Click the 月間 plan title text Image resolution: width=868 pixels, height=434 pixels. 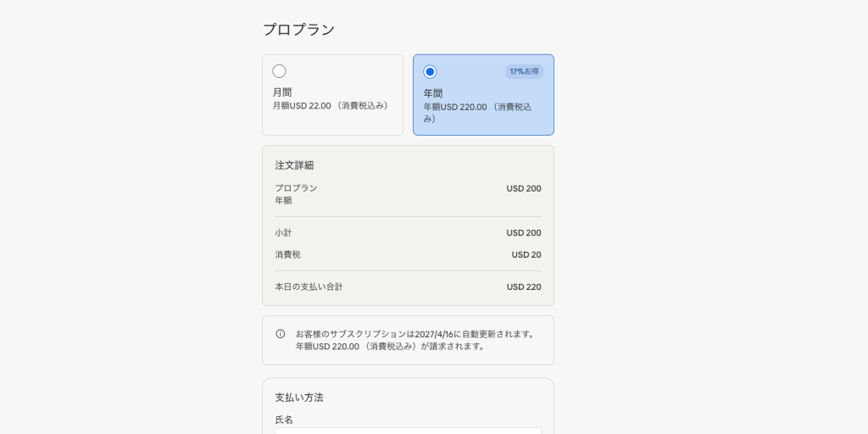[282, 92]
